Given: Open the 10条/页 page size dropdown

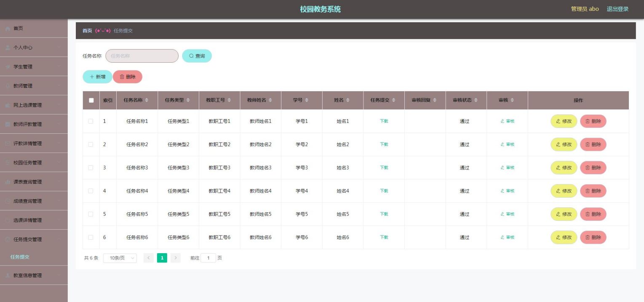Looking at the screenshot, I should 120,258.
